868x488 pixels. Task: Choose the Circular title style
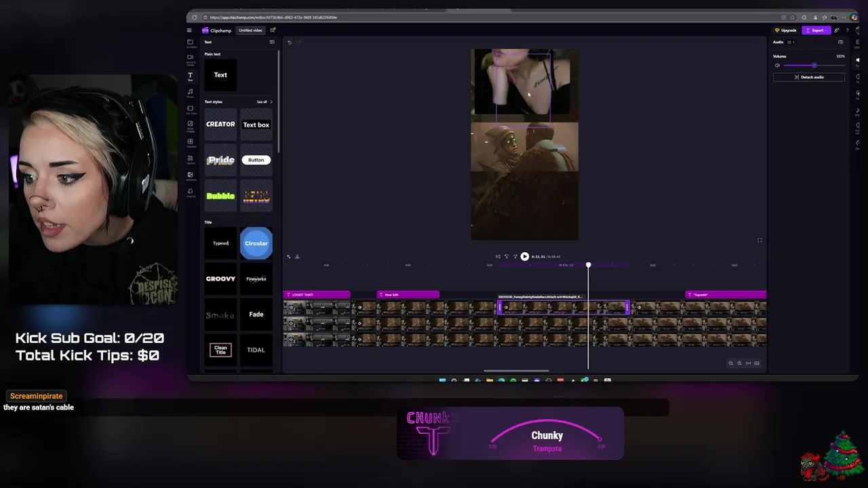tap(256, 243)
